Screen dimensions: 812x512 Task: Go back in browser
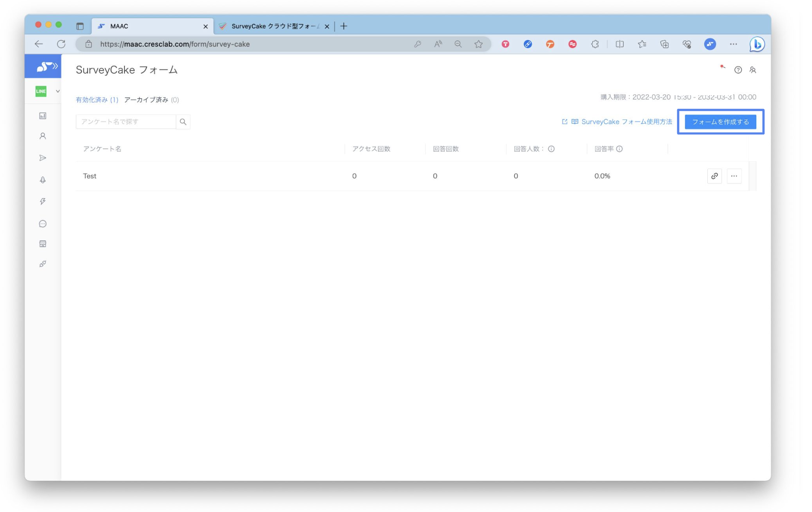(x=39, y=44)
